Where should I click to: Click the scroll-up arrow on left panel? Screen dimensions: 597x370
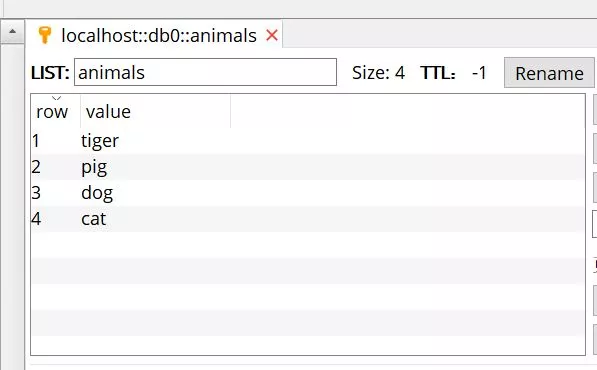point(12,31)
